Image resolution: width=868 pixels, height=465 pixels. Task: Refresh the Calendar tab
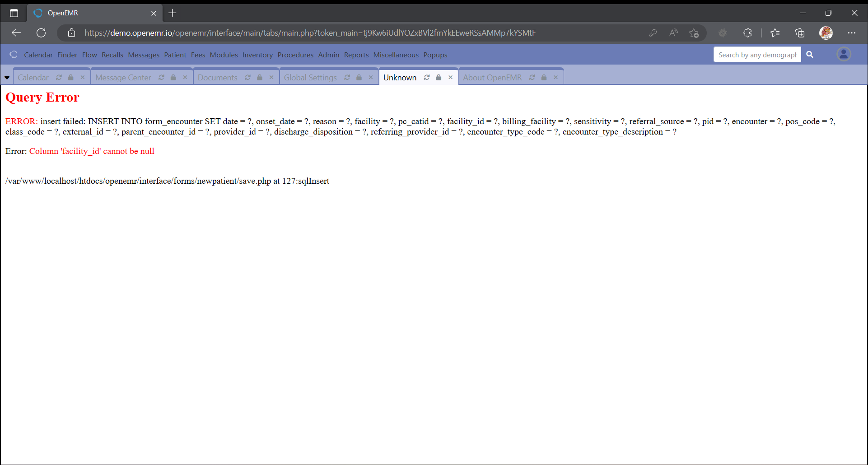click(59, 77)
